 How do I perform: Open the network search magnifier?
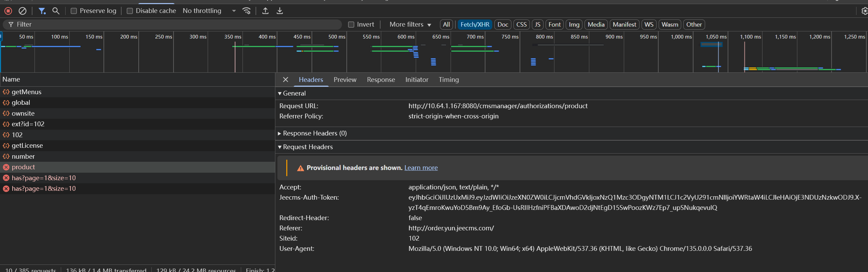56,11
